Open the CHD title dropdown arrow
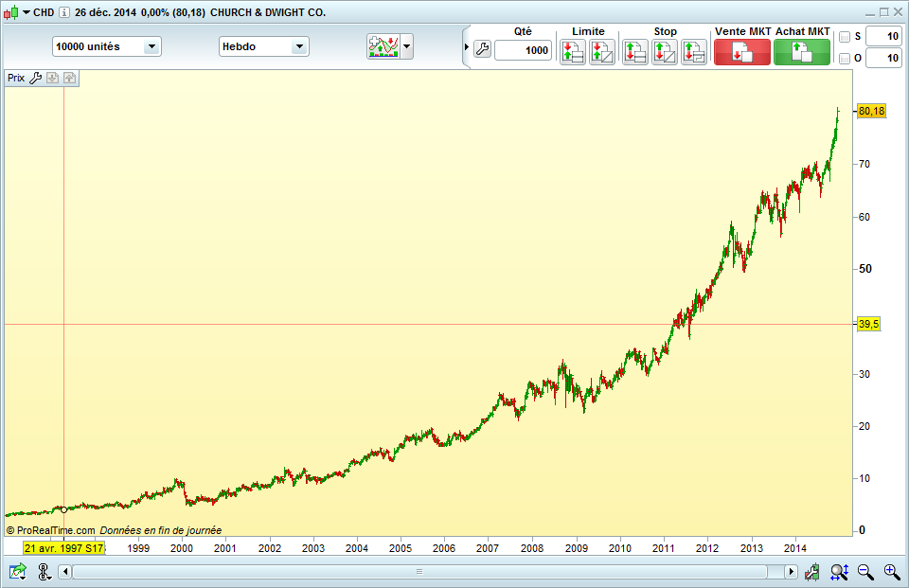This screenshot has width=909, height=588. click(27, 12)
